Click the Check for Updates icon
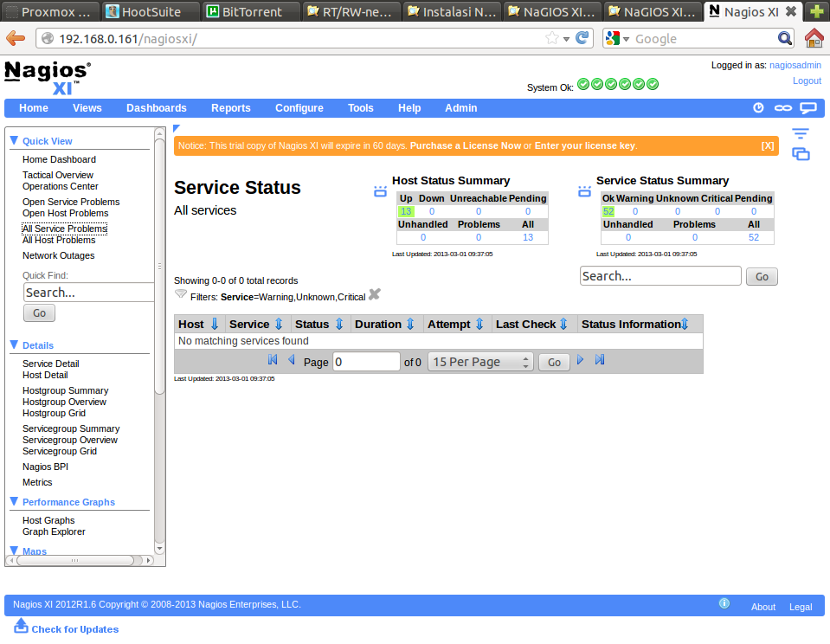830x644 pixels. pos(22,626)
